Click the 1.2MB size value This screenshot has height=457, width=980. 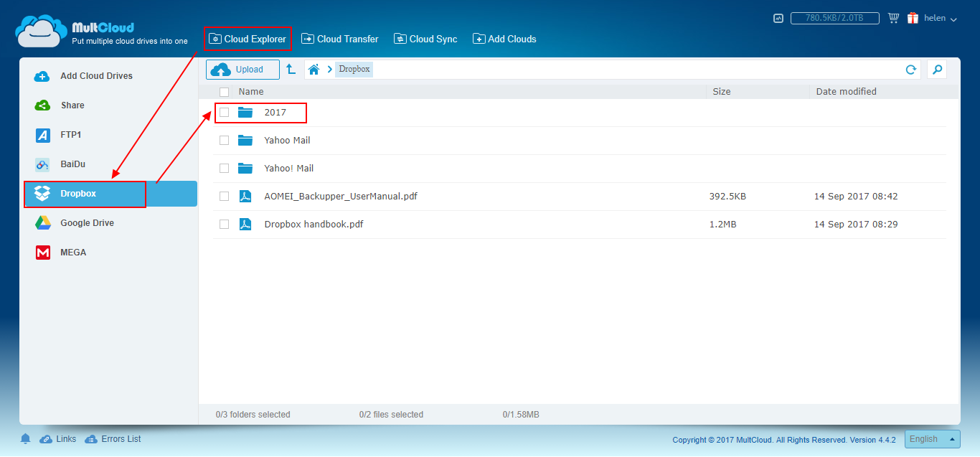point(722,225)
